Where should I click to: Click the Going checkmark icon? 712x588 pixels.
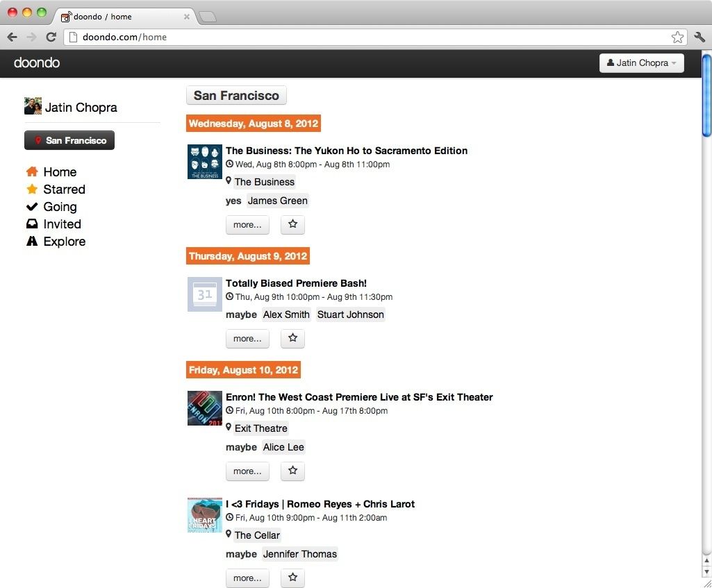32,206
